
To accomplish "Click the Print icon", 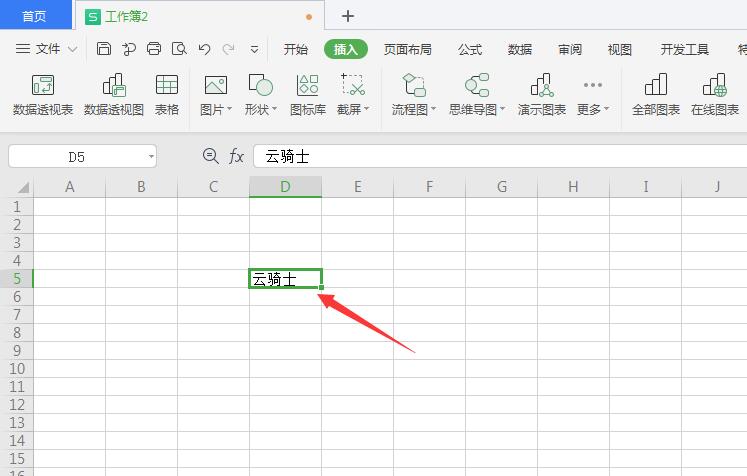I will click(x=153, y=49).
